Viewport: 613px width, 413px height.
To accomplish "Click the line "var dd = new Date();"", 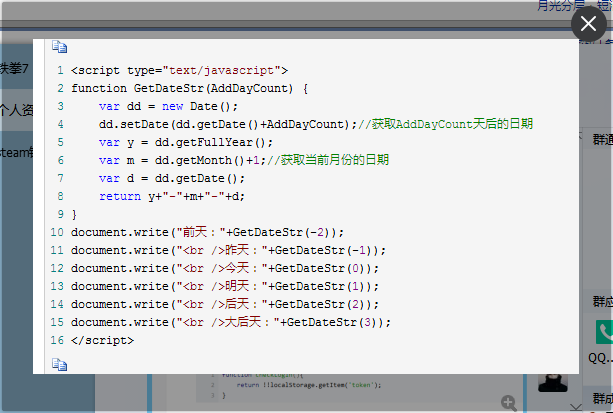I will (168, 106).
